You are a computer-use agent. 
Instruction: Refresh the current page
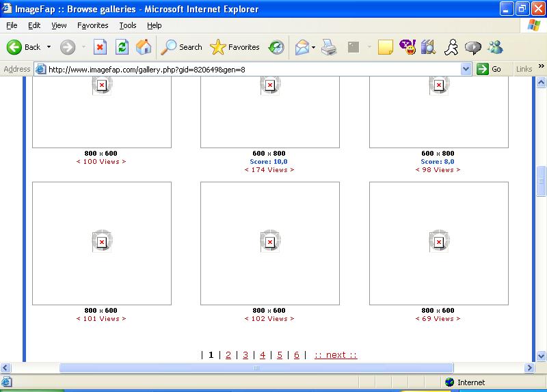(x=122, y=47)
